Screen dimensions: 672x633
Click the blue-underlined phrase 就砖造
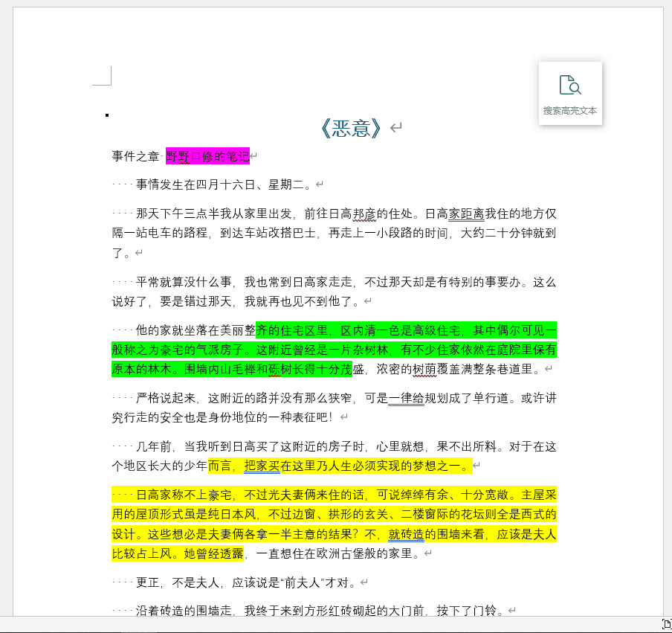[407, 534]
